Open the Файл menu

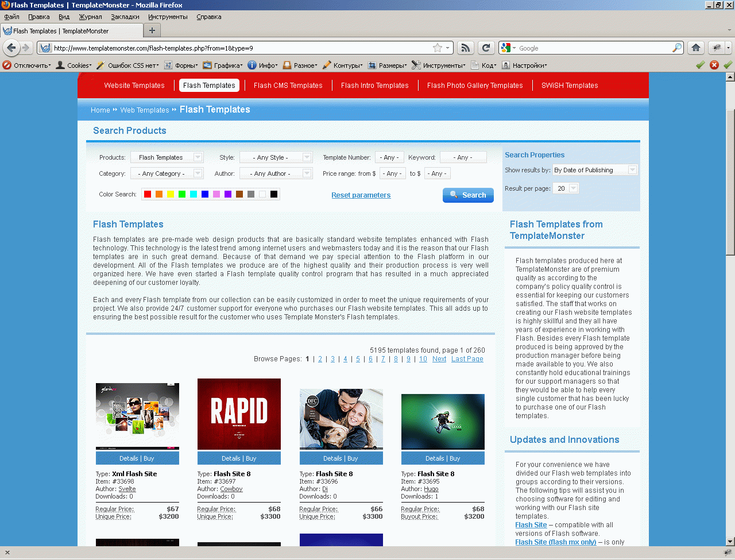[x=11, y=17]
